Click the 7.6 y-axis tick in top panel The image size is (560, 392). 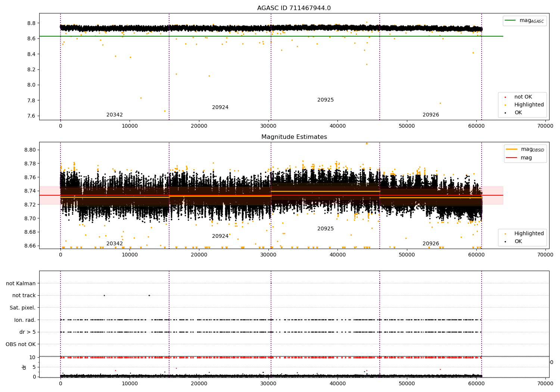coord(31,116)
